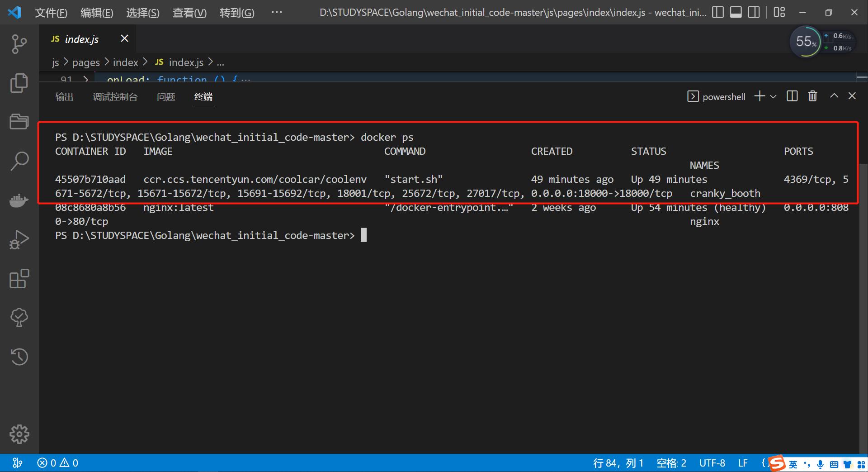Open the Customize Layout icon
The image size is (868, 472).
779,12
